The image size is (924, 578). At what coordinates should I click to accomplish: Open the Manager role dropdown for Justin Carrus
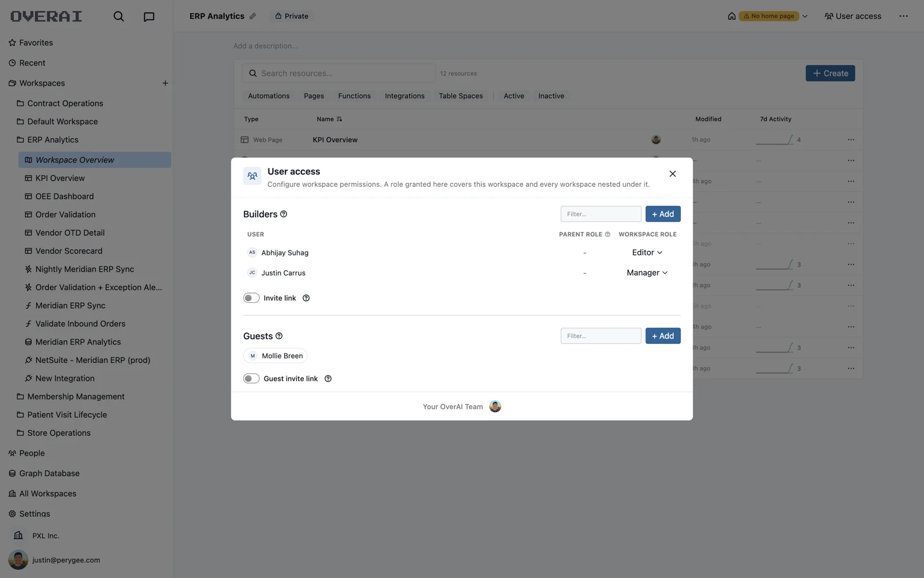click(x=647, y=273)
